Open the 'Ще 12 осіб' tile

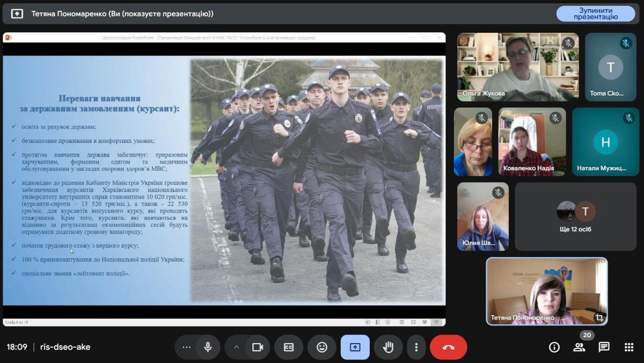click(575, 216)
